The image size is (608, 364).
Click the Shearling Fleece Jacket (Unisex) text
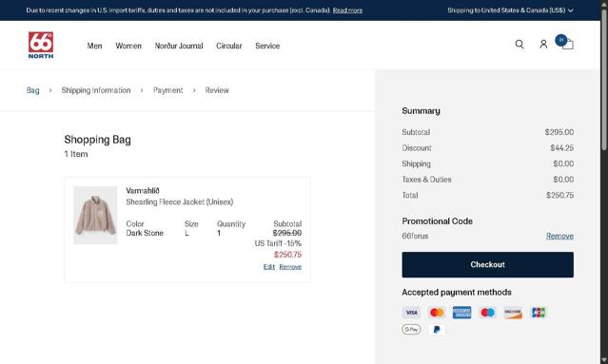click(x=180, y=201)
